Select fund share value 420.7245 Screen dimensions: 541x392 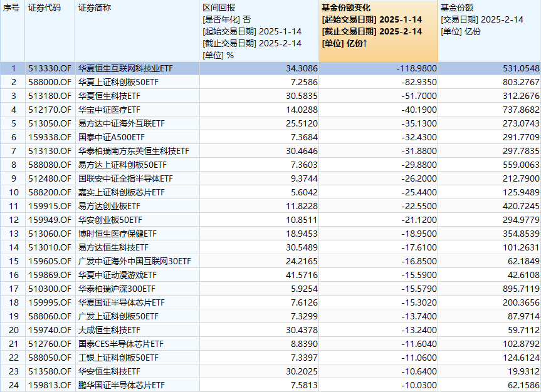point(489,206)
